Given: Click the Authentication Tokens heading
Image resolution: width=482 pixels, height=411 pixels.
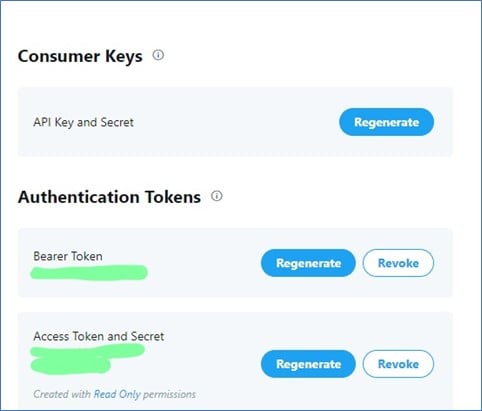Looking at the screenshot, I should 109,197.
